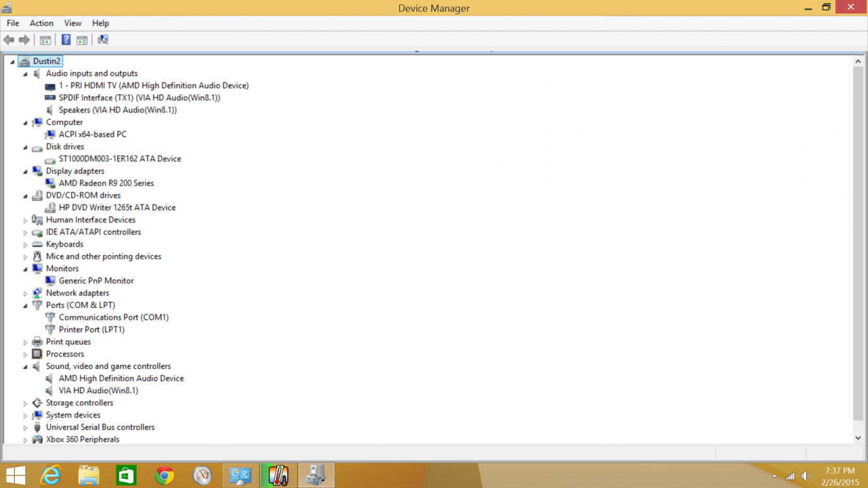
Task: Select 1 - PRI HDMI TV audio device
Action: 154,85
